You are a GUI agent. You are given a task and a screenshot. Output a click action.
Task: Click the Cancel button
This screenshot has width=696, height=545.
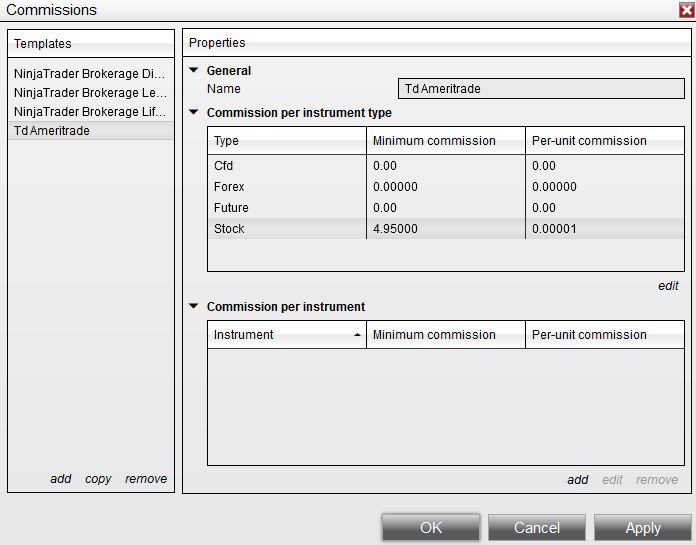(537, 528)
